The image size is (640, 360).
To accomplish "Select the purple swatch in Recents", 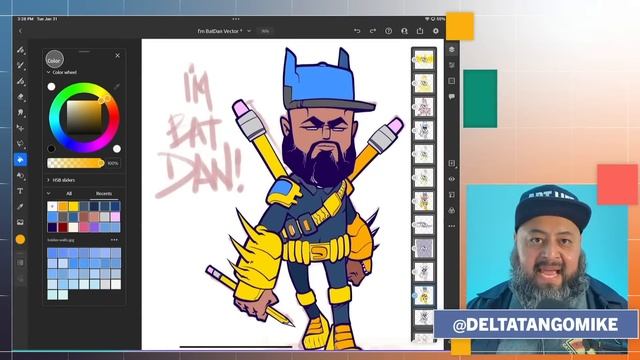I will point(94,227).
